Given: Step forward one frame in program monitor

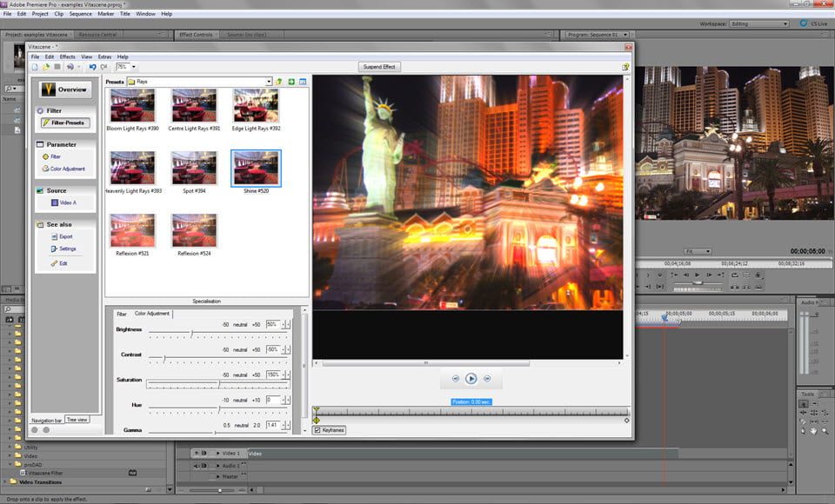Looking at the screenshot, I should (709, 275).
